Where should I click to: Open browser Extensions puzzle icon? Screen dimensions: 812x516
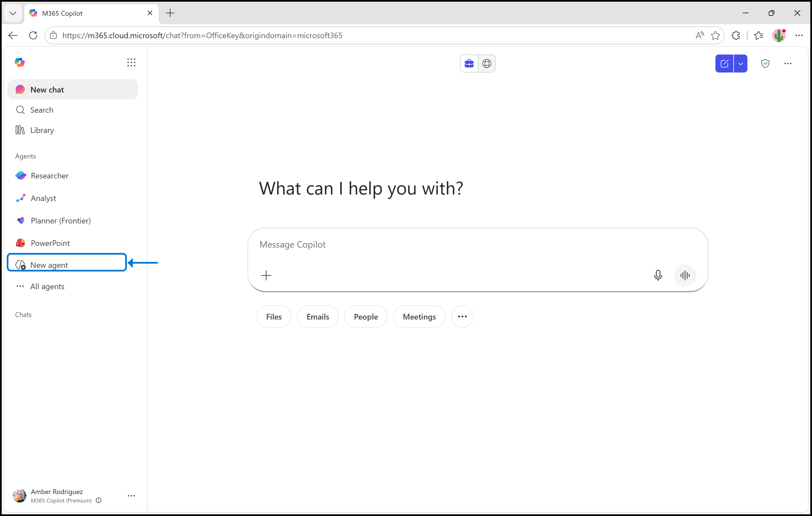[x=736, y=35]
